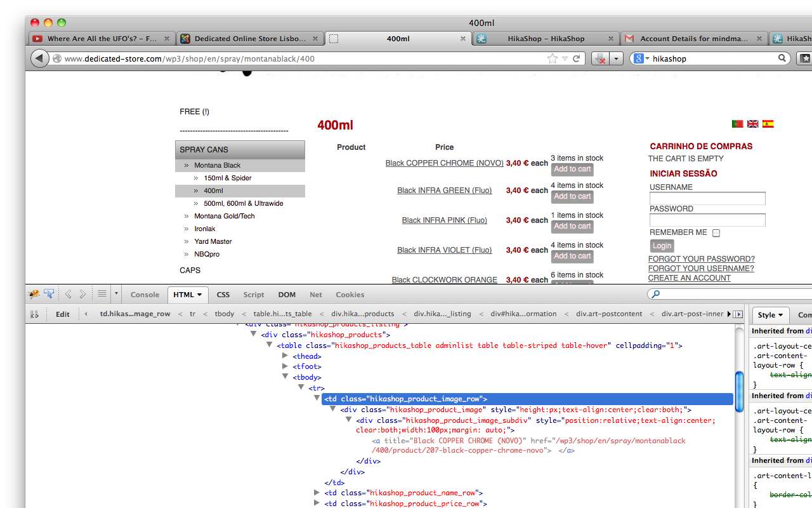
Task: Open the Ironlak category link
Action: (x=204, y=229)
